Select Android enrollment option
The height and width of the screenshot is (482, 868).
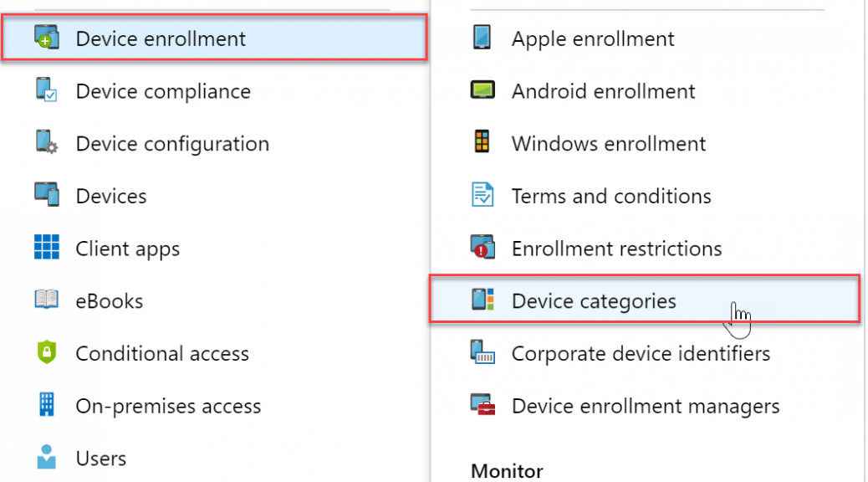click(604, 91)
